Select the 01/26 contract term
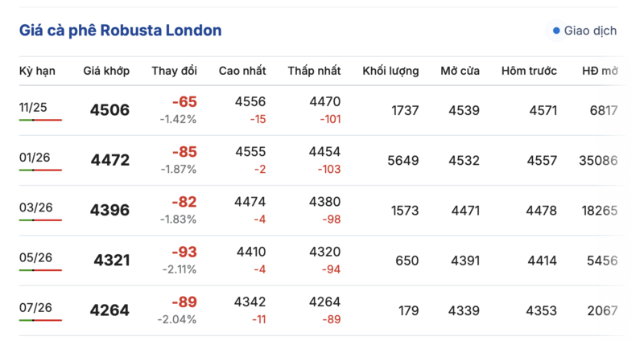The height and width of the screenshot is (353, 644). point(35,157)
